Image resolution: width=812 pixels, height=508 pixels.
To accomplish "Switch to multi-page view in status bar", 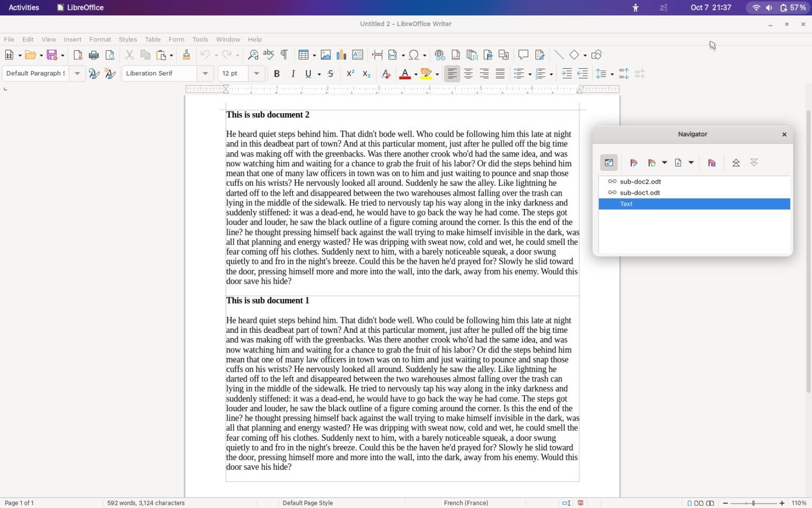I will tap(698, 503).
